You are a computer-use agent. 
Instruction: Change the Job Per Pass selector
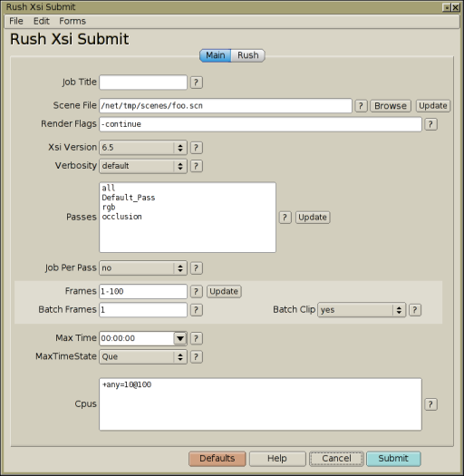pos(143,268)
